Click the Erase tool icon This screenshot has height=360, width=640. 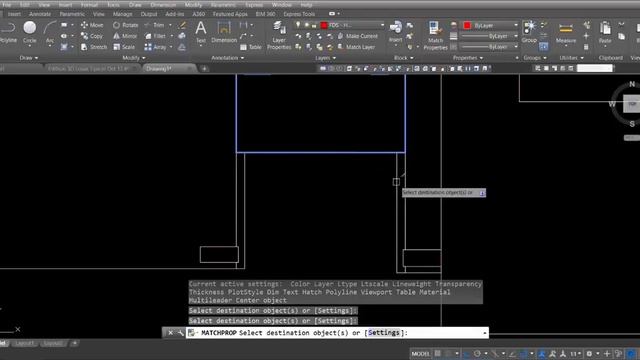tap(182, 25)
